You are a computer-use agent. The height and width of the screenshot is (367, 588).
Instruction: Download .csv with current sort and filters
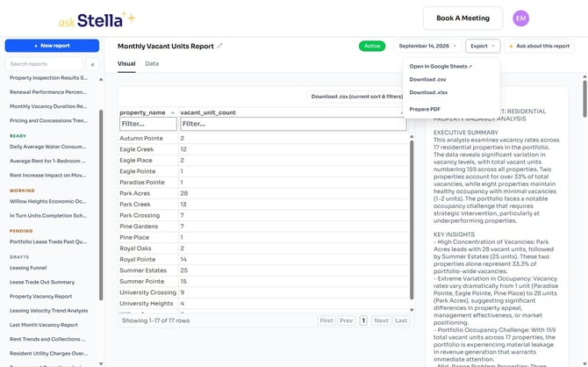(356, 97)
